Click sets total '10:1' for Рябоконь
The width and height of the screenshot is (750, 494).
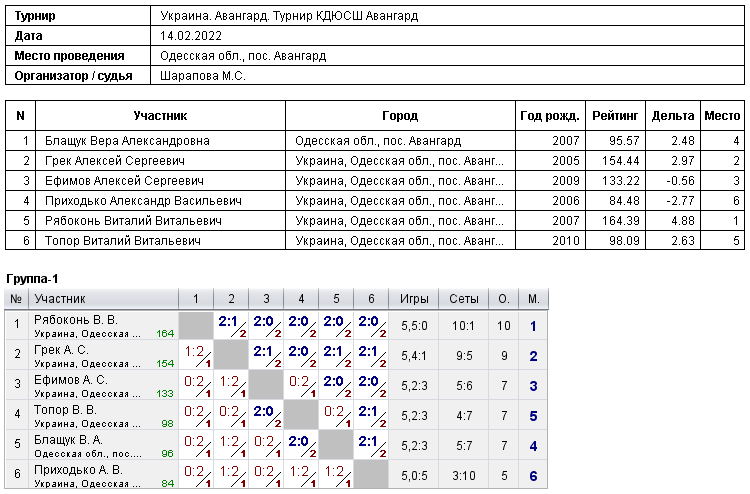click(463, 326)
